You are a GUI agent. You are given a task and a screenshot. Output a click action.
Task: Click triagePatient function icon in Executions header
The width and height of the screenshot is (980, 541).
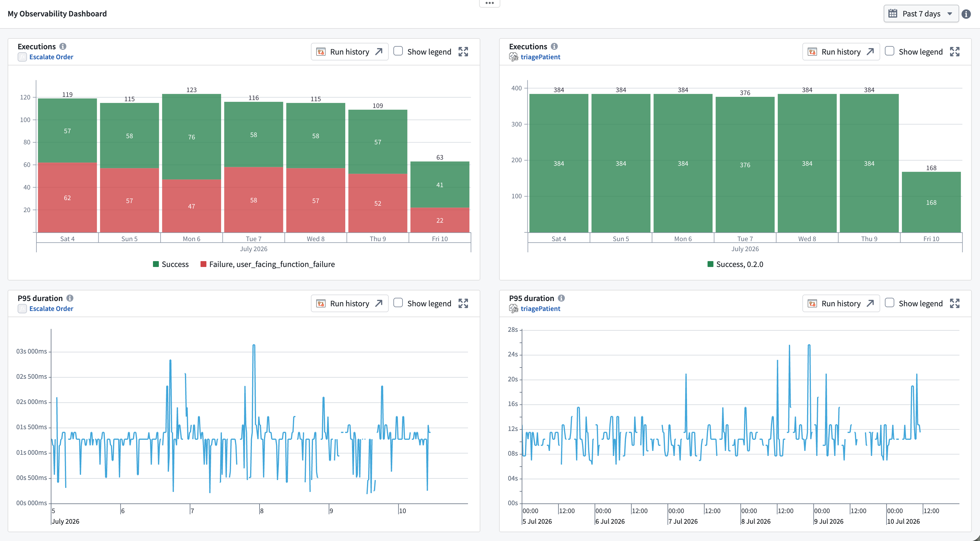[x=513, y=57]
